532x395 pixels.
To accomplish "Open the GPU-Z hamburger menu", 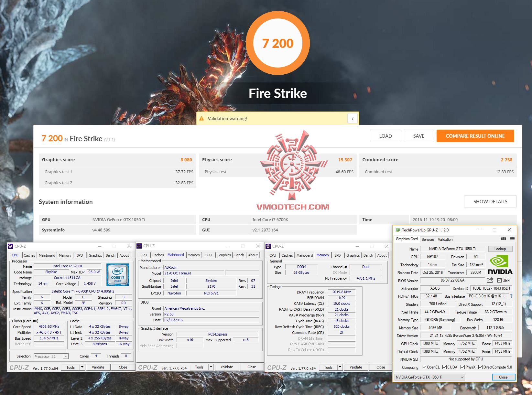I will click(512, 239).
